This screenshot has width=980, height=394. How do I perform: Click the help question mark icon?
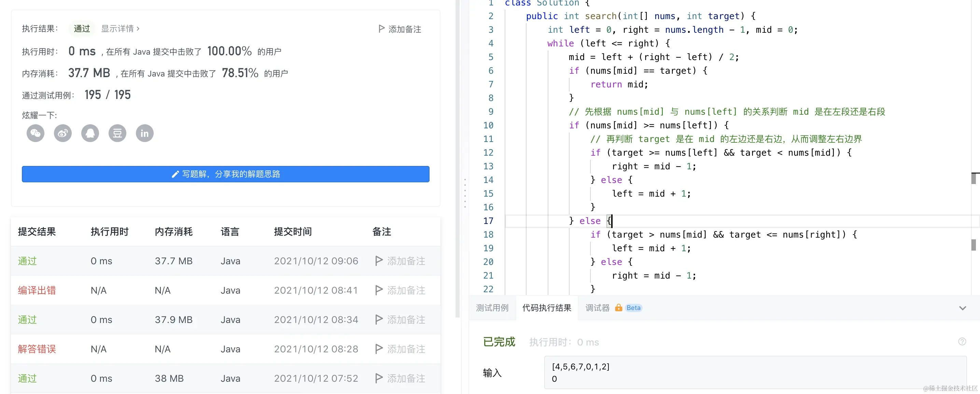tap(962, 341)
